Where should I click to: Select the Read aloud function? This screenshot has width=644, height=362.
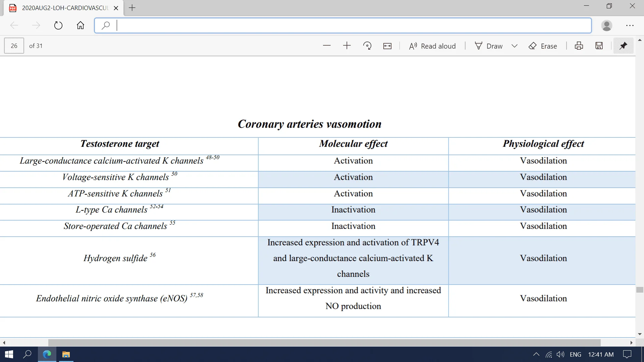point(433,46)
